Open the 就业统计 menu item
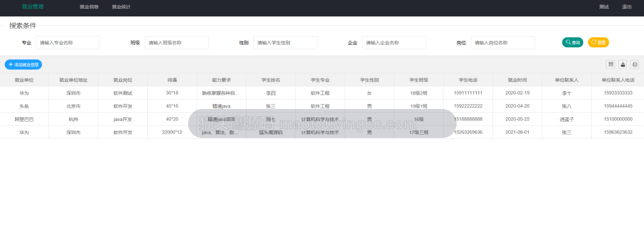This screenshot has height=247, width=644. [x=121, y=7]
